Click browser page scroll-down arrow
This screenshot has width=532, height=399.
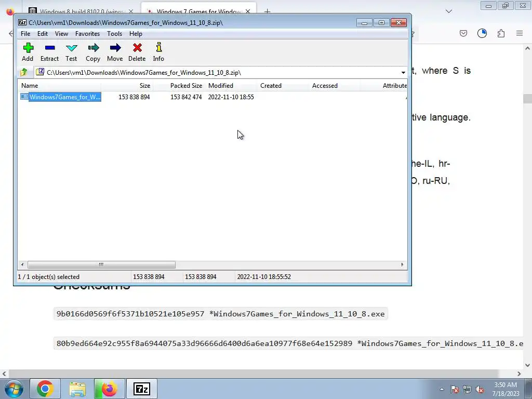click(x=528, y=365)
